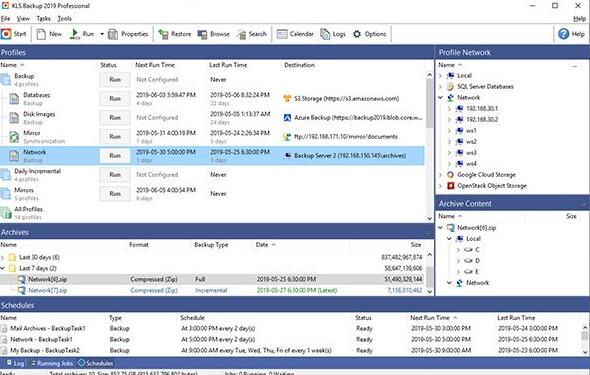This screenshot has height=375, width=590.
Task: Run the selected profile via toolbar
Action: coord(82,34)
